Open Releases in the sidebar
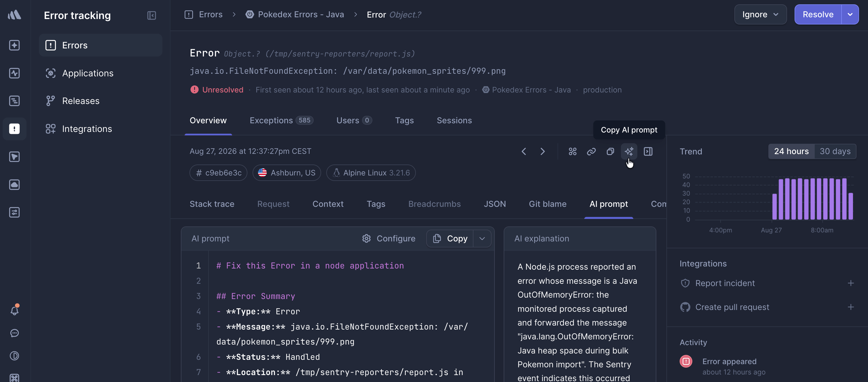Screen dimensions: 868x382 tap(101, 101)
